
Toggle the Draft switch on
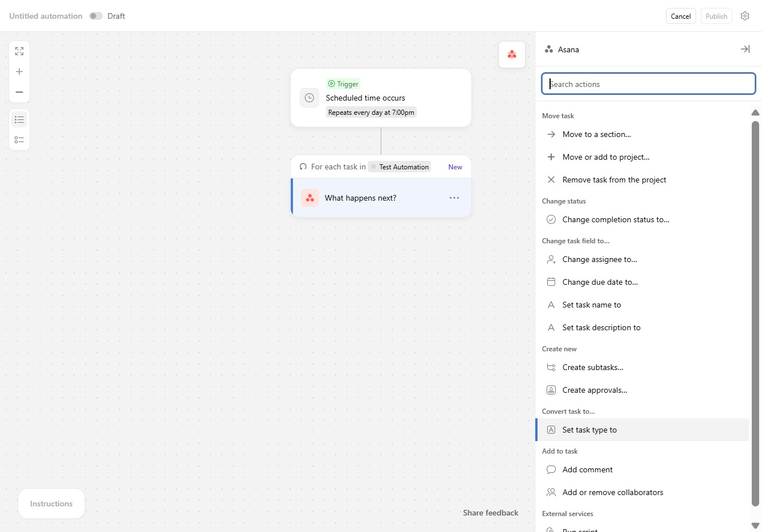coord(96,16)
